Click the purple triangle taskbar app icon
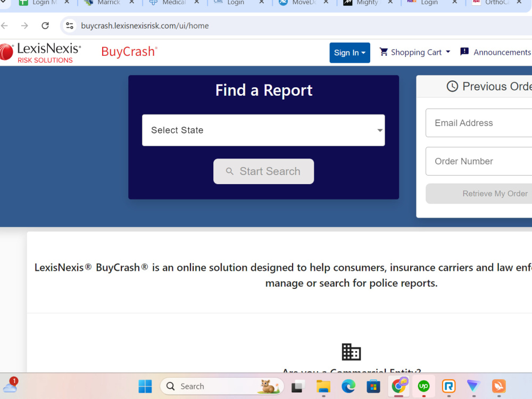532x399 pixels. click(x=473, y=386)
